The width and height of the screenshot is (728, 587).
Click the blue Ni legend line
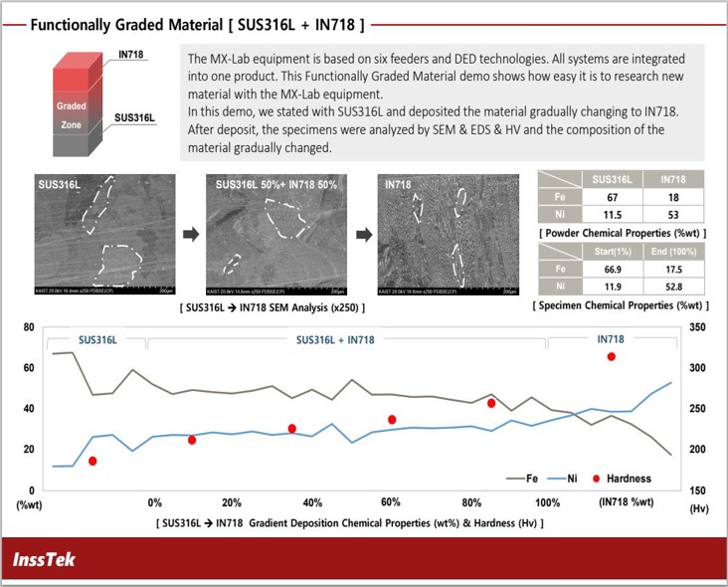click(x=556, y=479)
